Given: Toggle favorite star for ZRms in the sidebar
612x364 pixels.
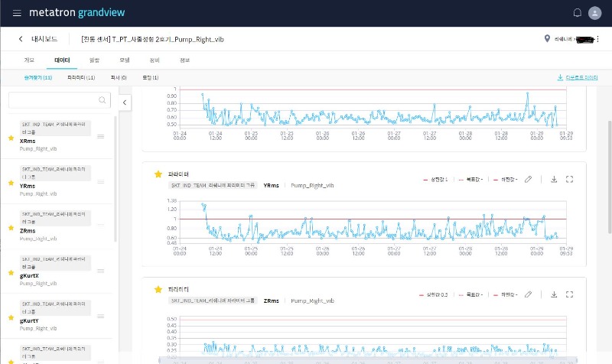Looking at the screenshot, I should click(11, 228).
